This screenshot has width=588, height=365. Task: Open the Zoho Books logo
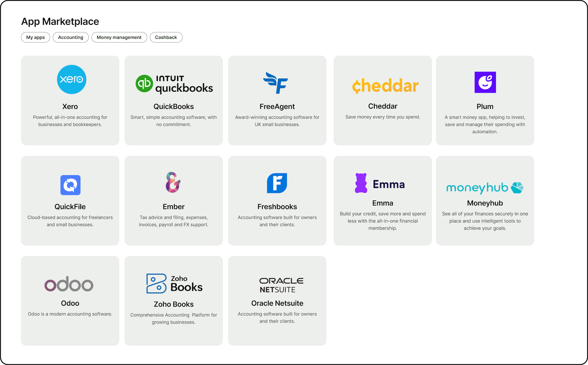tap(174, 284)
